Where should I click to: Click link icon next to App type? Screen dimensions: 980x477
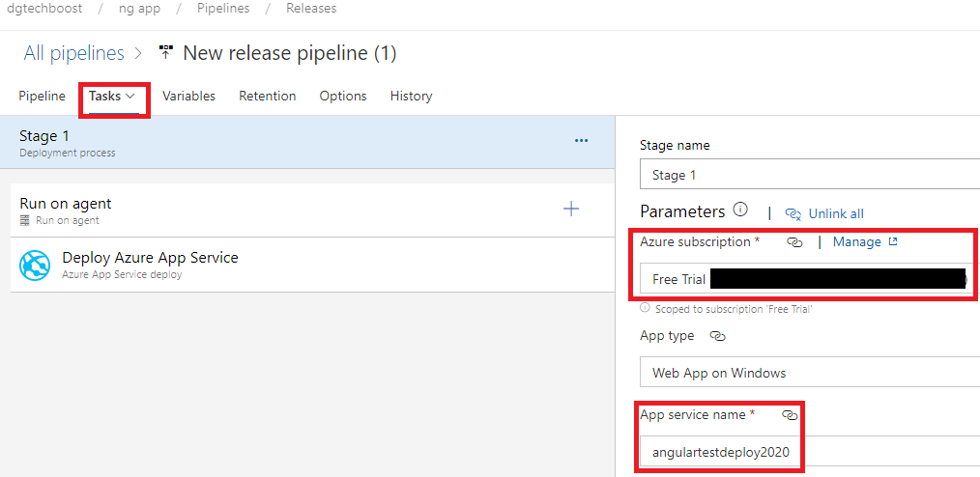pos(717,336)
